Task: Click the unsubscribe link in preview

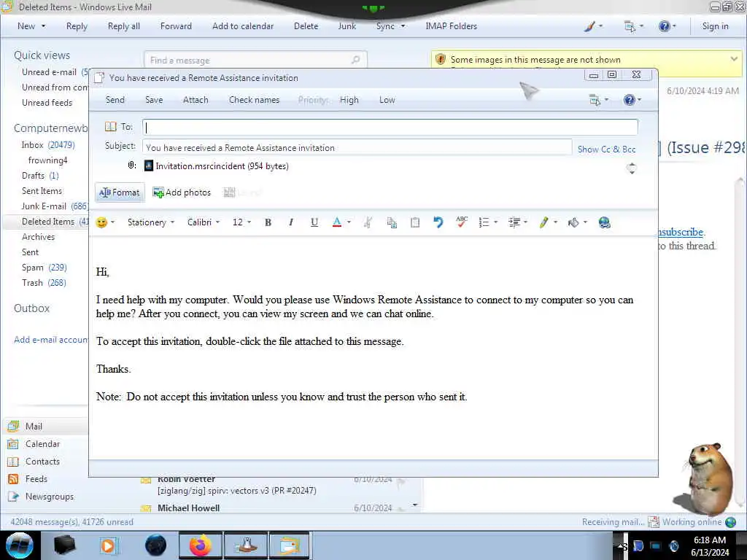Action: click(x=681, y=232)
